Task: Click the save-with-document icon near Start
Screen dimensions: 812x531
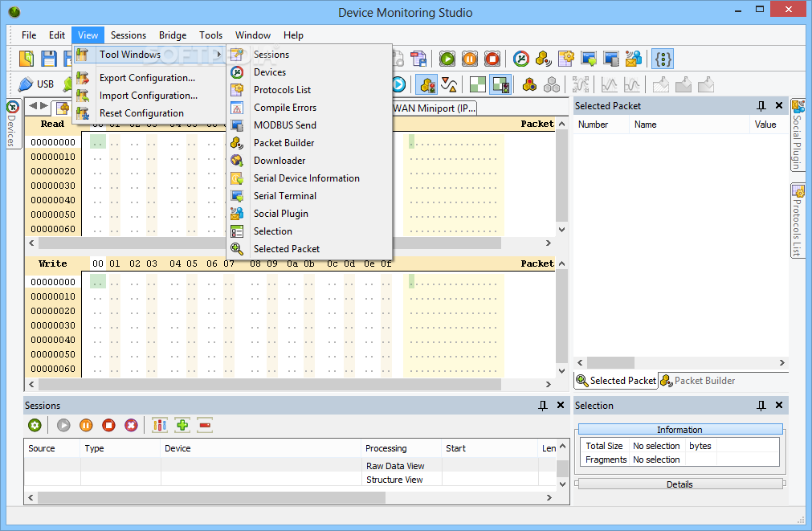Action: pyautogui.click(x=418, y=59)
